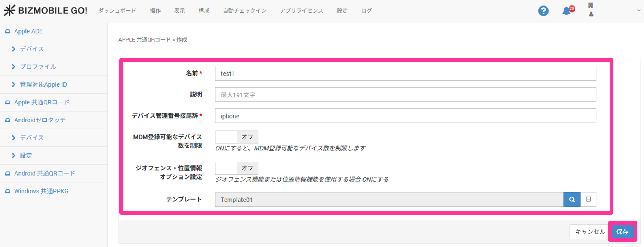Click the user account icon in header
The width and height of the screenshot is (644, 247).
(591, 14)
